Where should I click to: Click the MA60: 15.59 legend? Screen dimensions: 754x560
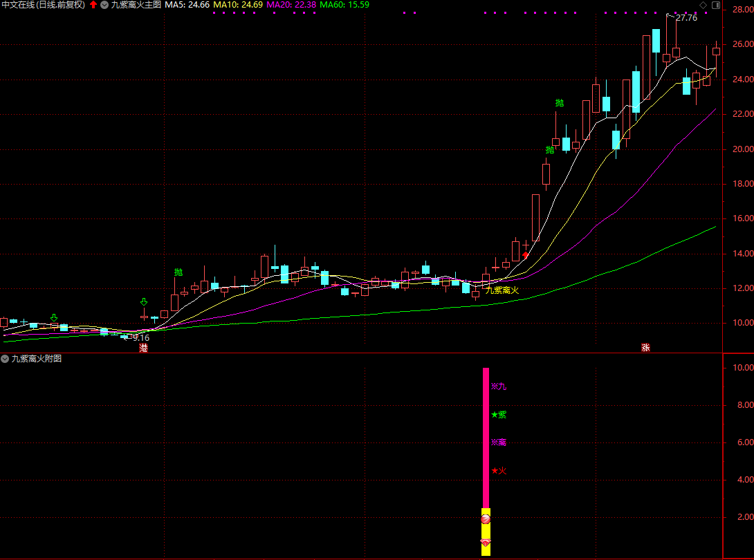pos(344,5)
